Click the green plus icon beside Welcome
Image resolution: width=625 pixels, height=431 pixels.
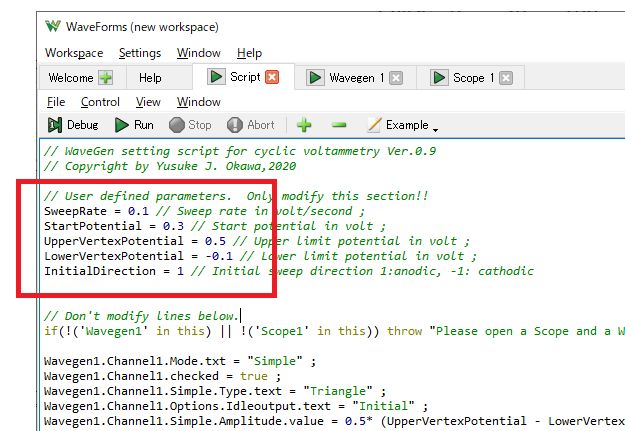tap(106, 78)
